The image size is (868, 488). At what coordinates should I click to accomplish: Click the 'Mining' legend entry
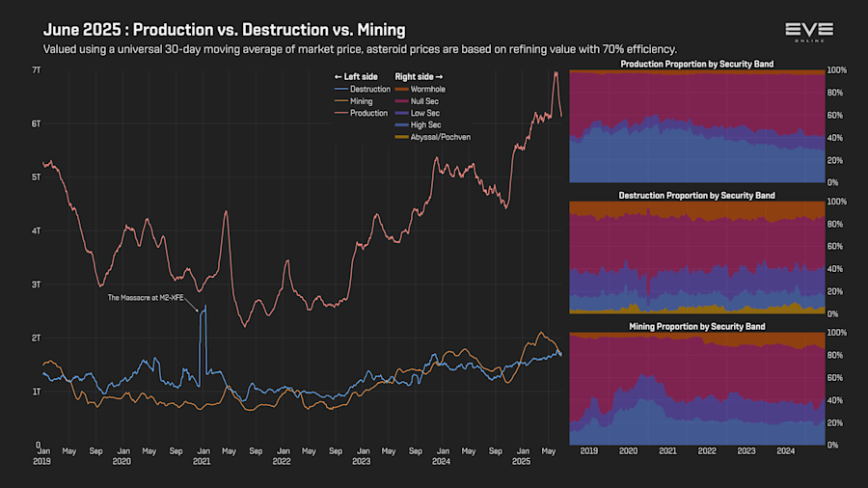click(x=353, y=101)
